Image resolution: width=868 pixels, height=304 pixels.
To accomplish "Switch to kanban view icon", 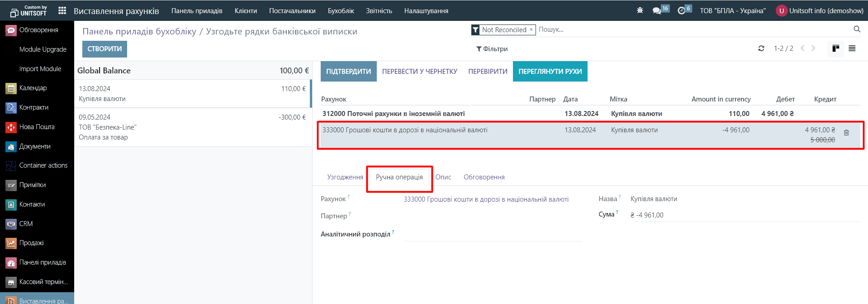I will (x=835, y=48).
